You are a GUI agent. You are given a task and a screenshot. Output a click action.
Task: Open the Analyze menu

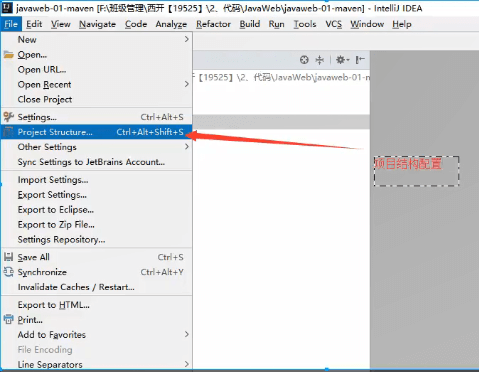click(x=171, y=24)
